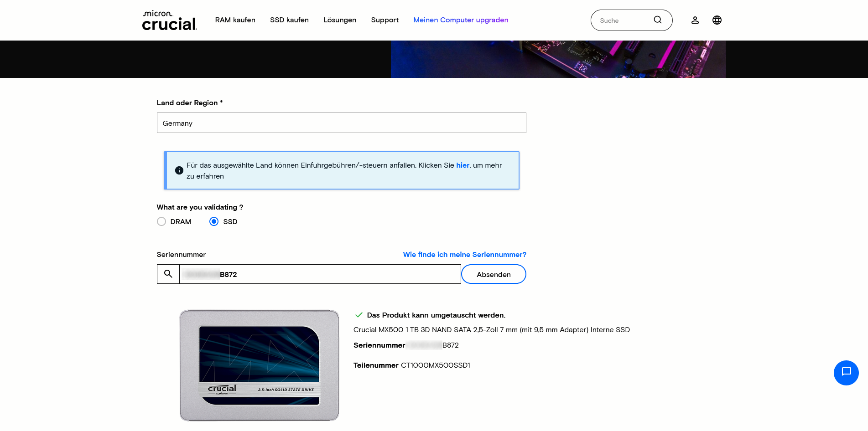868x431 pixels.
Task: Open the hier link in the blue notice
Action: click(463, 165)
